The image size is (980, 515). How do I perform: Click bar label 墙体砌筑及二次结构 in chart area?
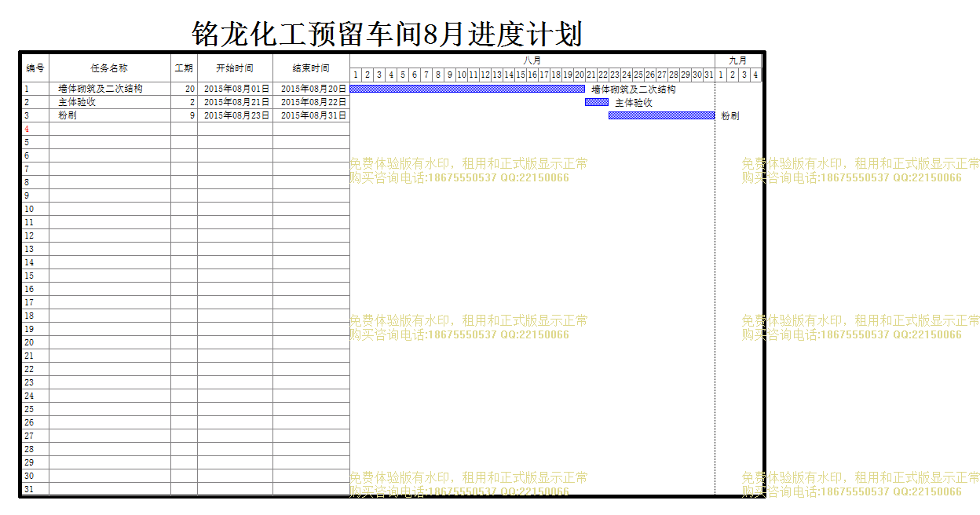634,89
